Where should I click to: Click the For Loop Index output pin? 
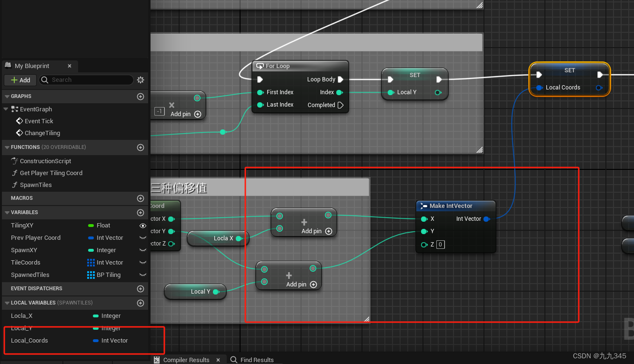point(340,92)
